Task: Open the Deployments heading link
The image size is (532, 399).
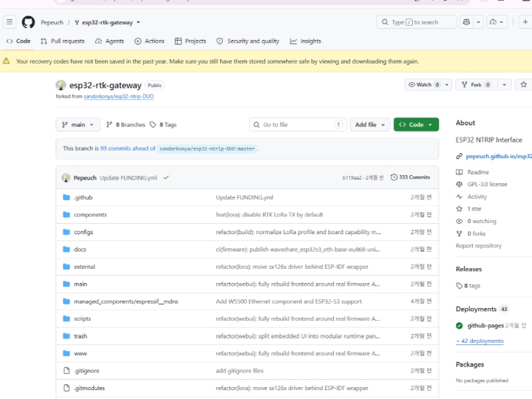Action: click(476, 309)
